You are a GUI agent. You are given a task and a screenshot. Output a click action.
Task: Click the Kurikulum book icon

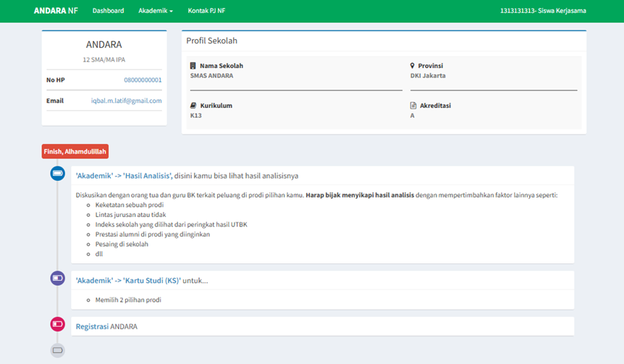pyautogui.click(x=193, y=106)
